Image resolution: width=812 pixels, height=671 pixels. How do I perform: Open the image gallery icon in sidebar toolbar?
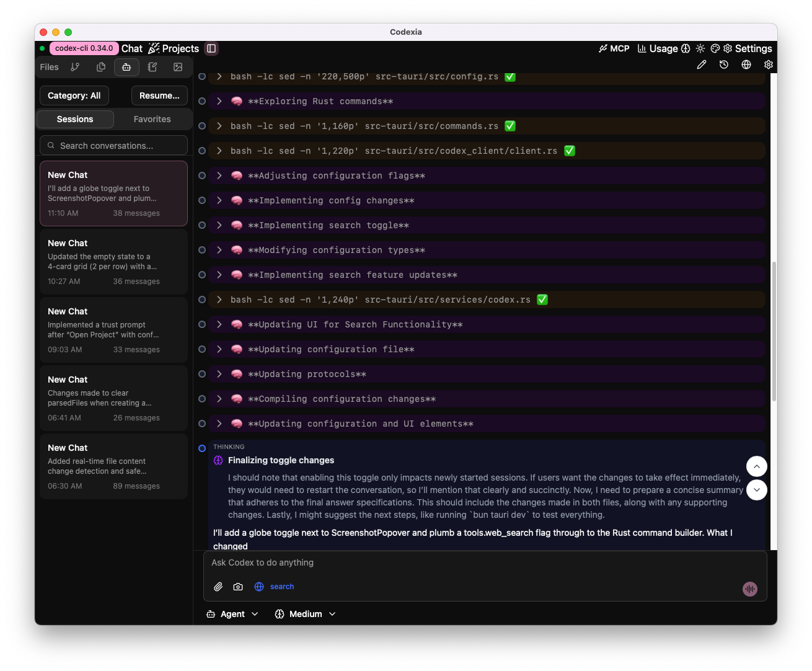click(x=178, y=67)
